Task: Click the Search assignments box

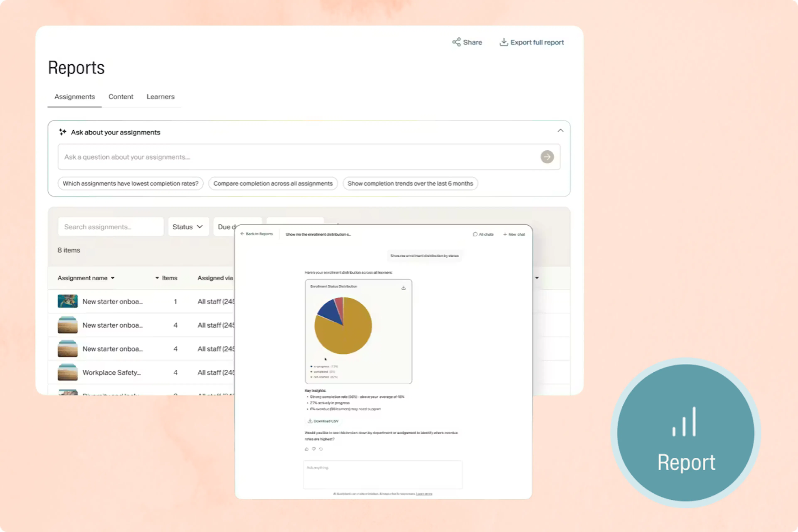Action: [x=111, y=227]
